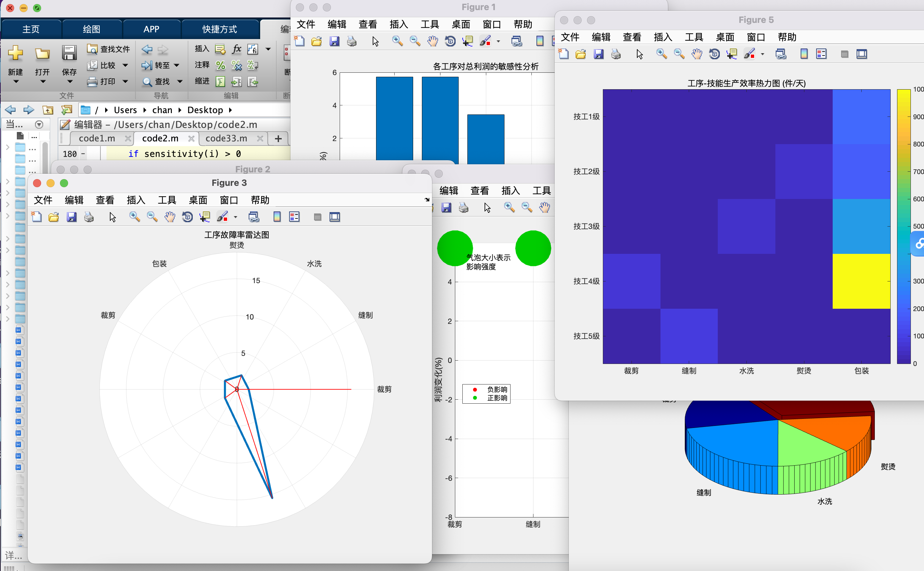
Task: Open the 转至 (Go To) dropdown arrow
Action: coord(177,65)
